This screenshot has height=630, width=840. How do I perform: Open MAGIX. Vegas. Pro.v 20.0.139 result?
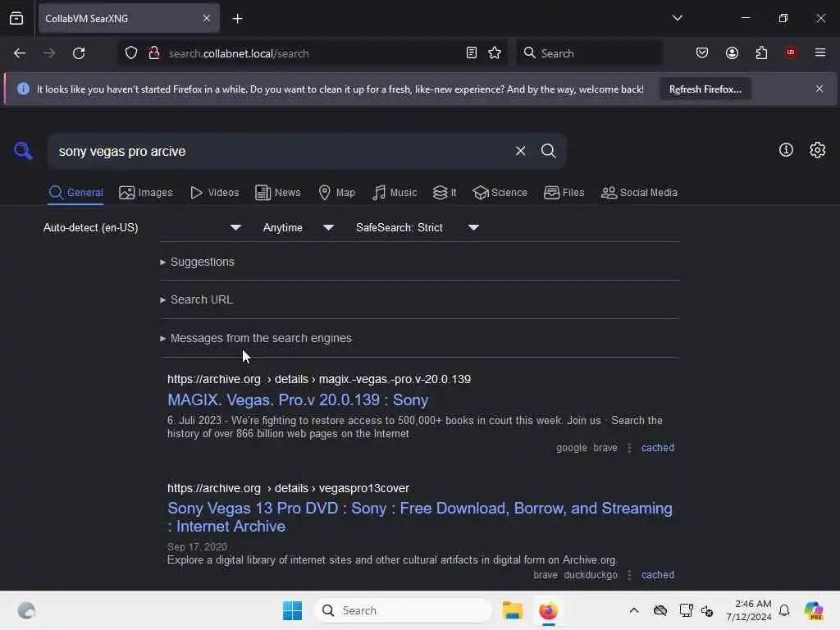[298, 400]
